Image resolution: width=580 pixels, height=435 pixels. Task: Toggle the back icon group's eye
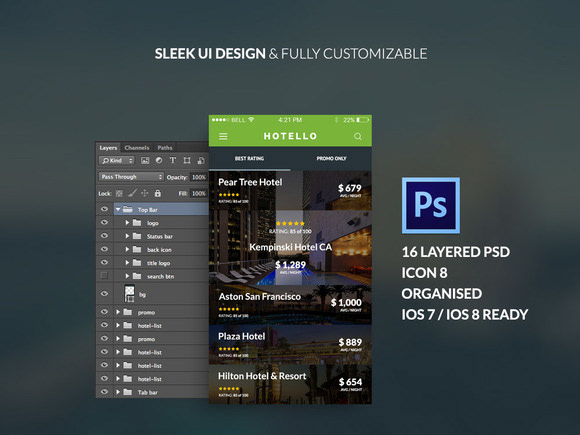coord(104,249)
